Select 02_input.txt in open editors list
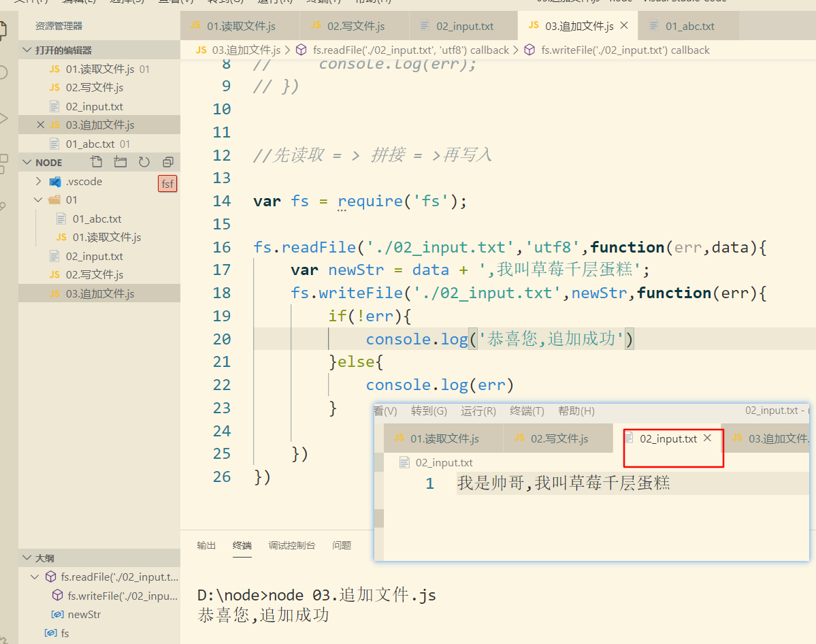 pos(99,106)
